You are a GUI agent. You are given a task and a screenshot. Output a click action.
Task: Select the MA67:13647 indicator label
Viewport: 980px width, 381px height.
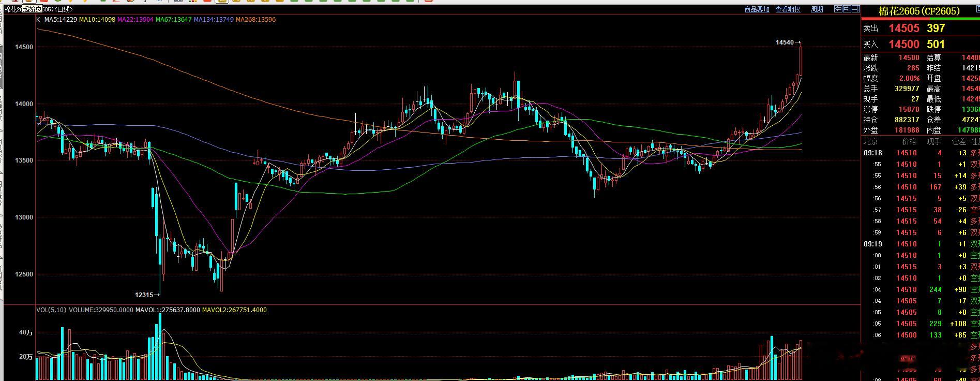(173, 20)
